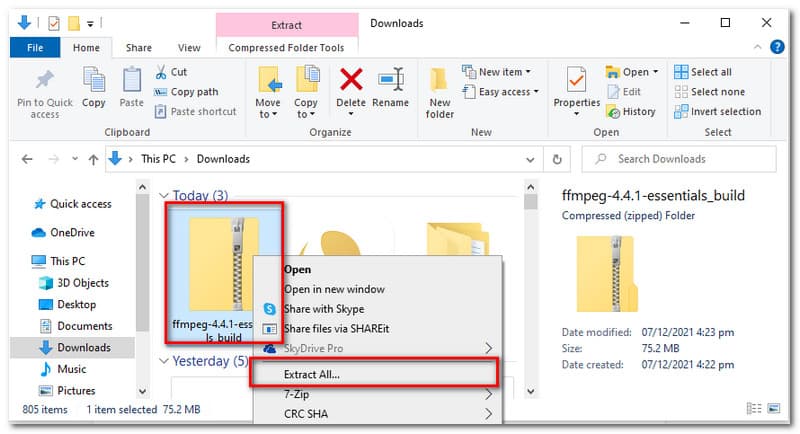The image size is (800, 434).
Task: Click Select all in ribbon
Action: coord(703,72)
